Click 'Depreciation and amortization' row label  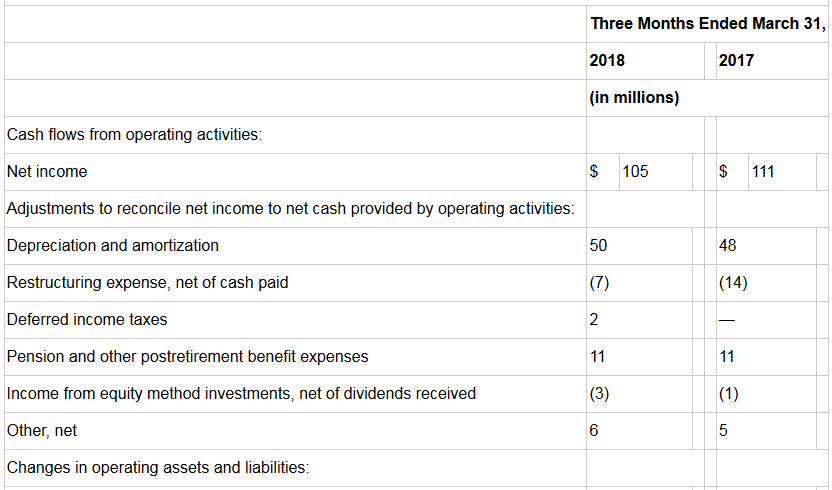tap(112, 246)
